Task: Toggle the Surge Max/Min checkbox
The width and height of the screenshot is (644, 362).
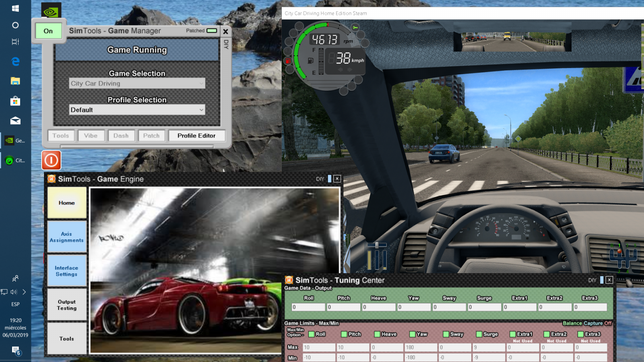Action: [479, 334]
